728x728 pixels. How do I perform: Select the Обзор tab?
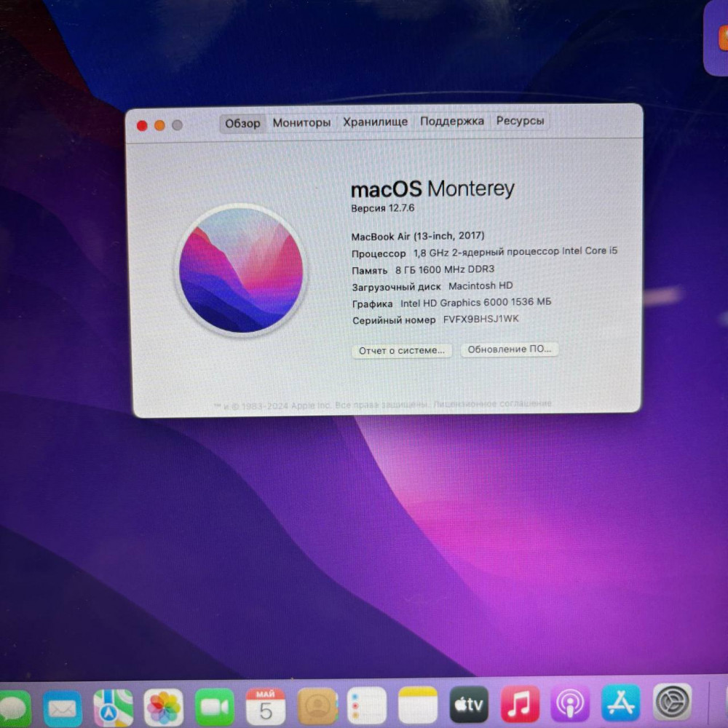point(242,124)
